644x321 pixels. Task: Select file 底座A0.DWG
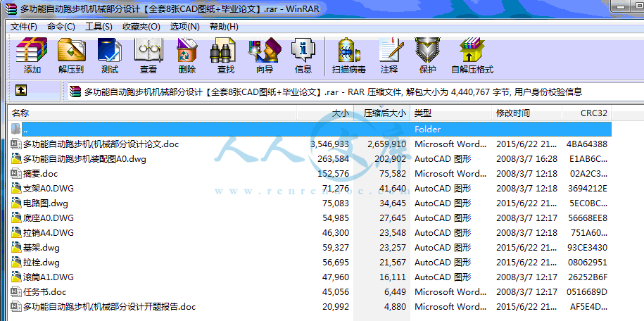(49, 218)
